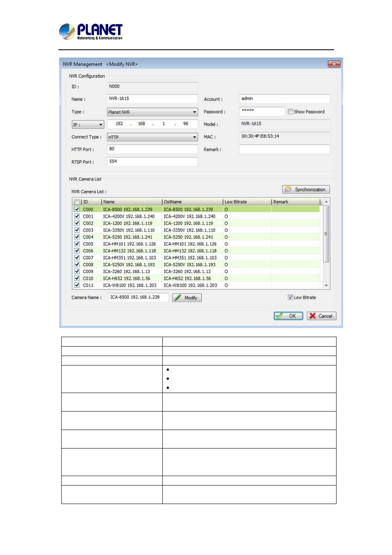Click the HTTP Port field showing 80
392x555 pixels.
[152, 149]
